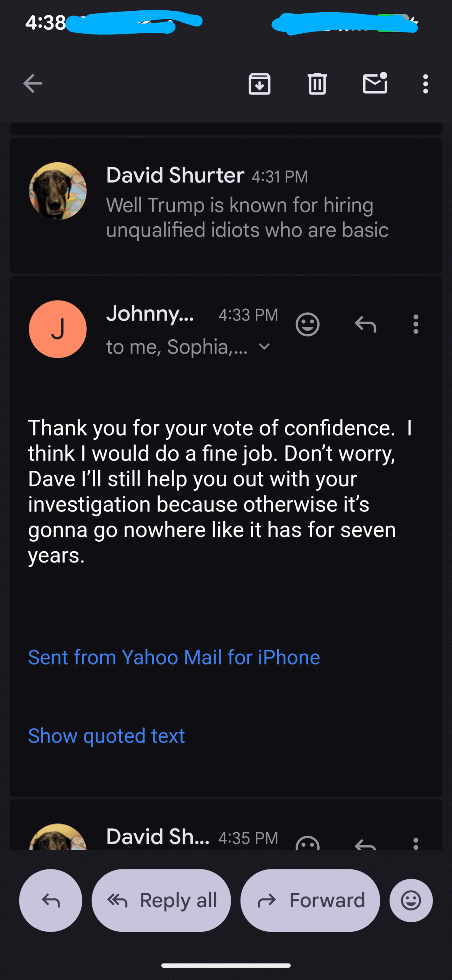Tap David Shurter's dog profile picture

click(x=58, y=191)
